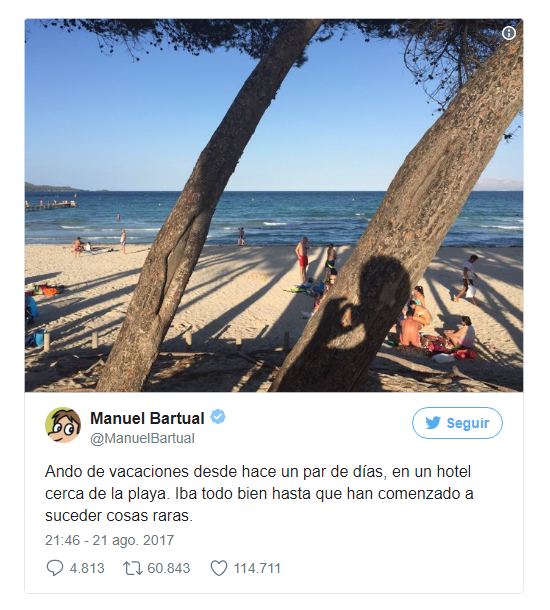Click the group sitting on the sand
The image size is (550, 610).
click(434, 325)
